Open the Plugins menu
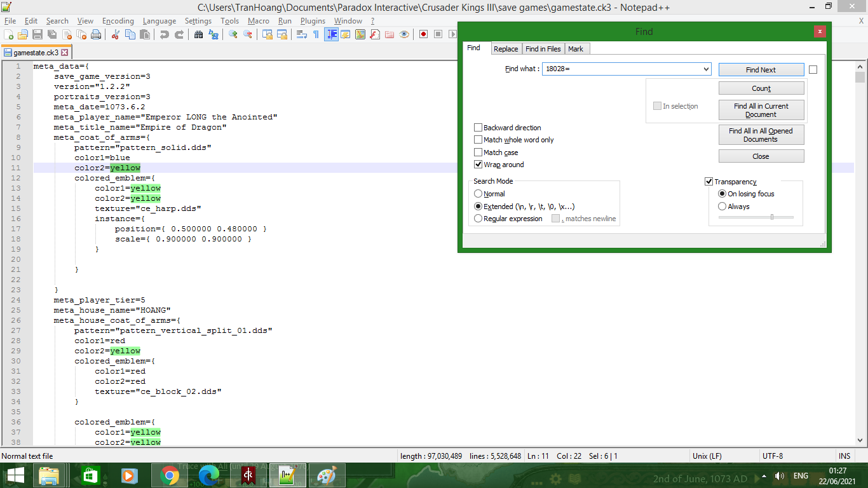 click(x=313, y=21)
